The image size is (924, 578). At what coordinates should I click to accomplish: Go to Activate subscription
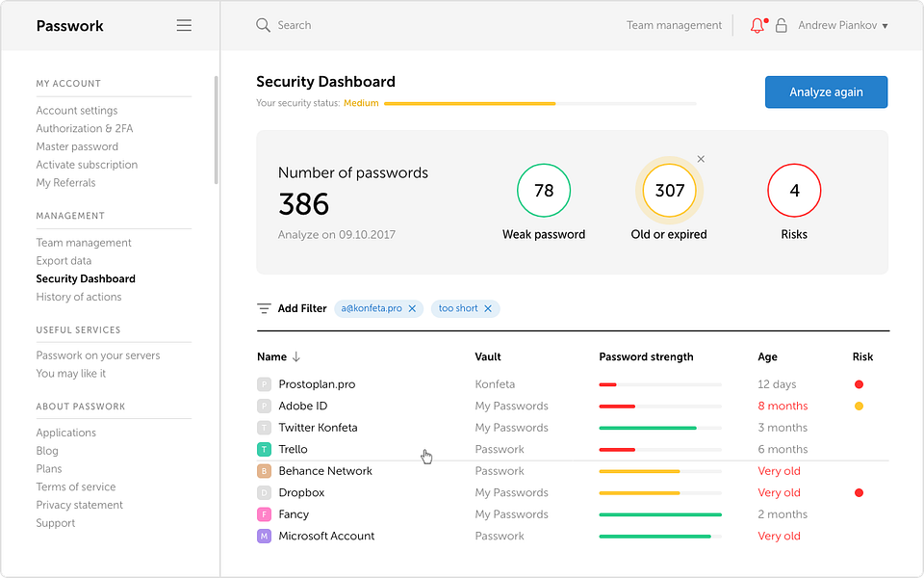pyautogui.click(x=87, y=165)
